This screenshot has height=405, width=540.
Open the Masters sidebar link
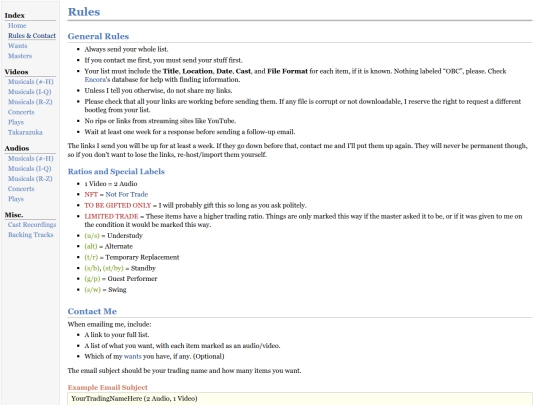coord(20,56)
